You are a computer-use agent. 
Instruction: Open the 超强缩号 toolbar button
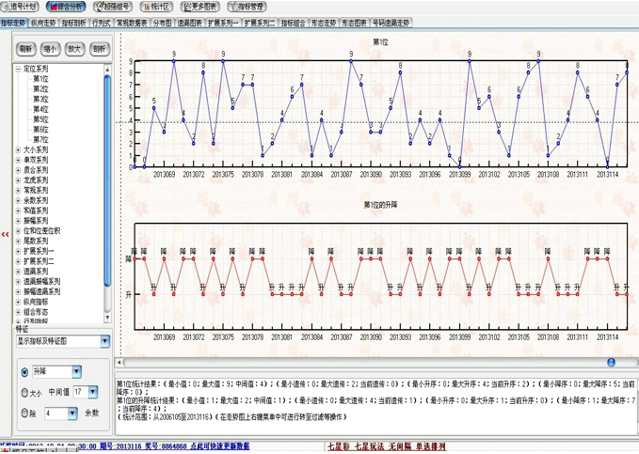113,7
